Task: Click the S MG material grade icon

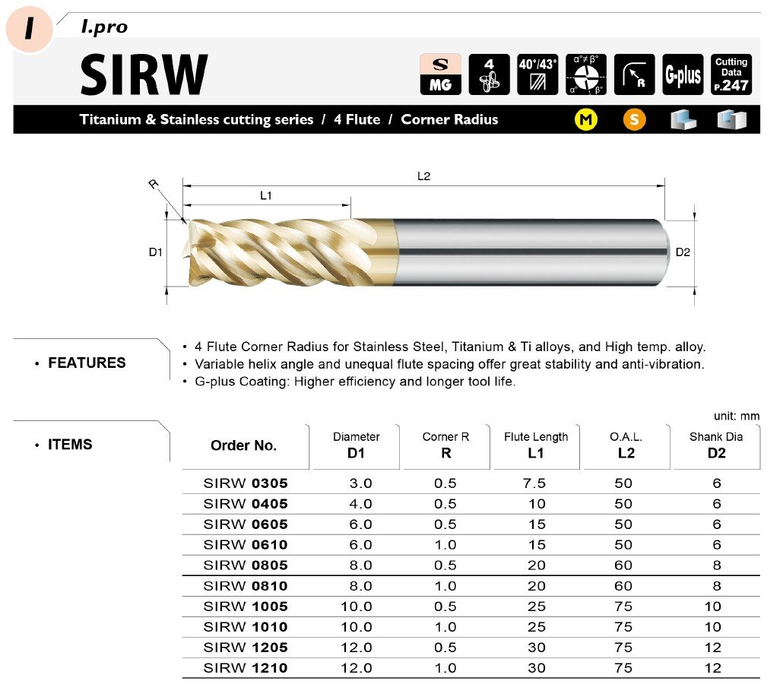Action: click(x=440, y=74)
